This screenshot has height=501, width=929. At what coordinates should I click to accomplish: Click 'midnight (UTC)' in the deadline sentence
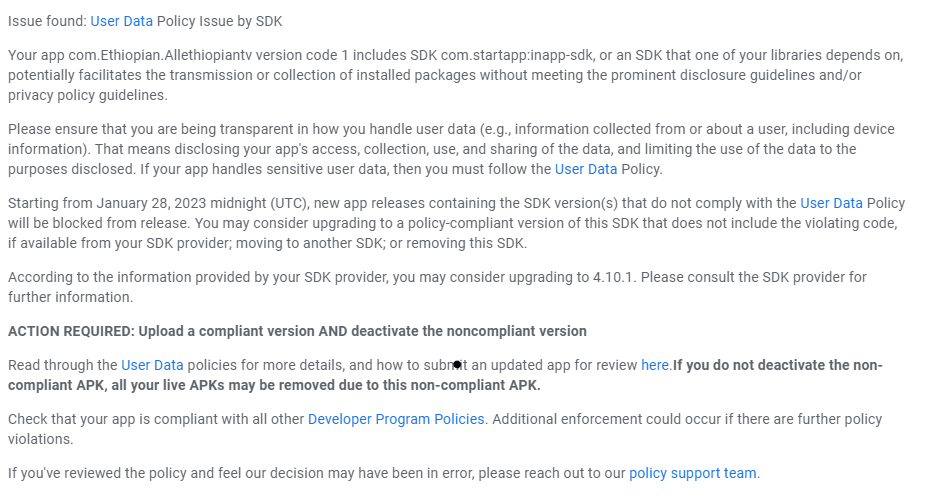coord(260,203)
